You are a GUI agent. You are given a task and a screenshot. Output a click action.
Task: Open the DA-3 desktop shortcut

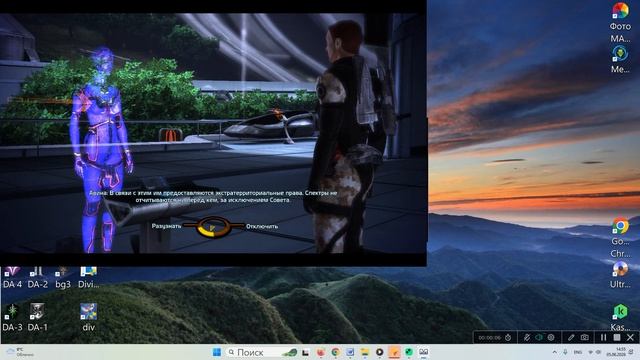(x=12, y=317)
